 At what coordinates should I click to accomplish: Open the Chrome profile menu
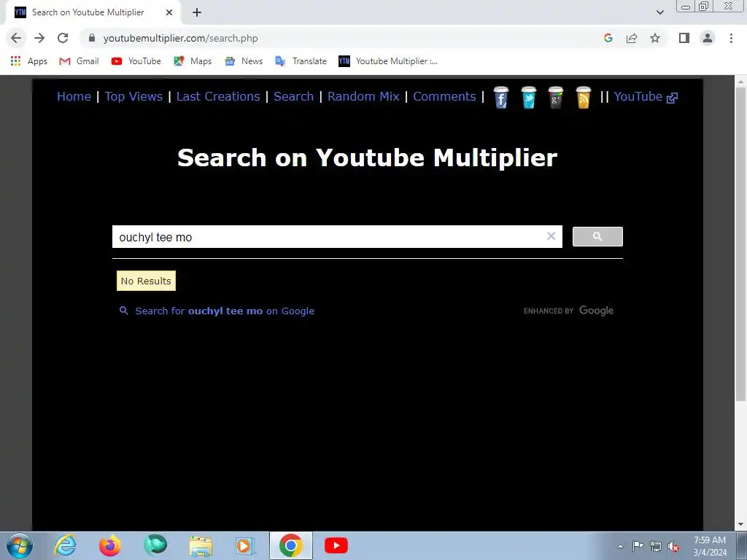(708, 38)
